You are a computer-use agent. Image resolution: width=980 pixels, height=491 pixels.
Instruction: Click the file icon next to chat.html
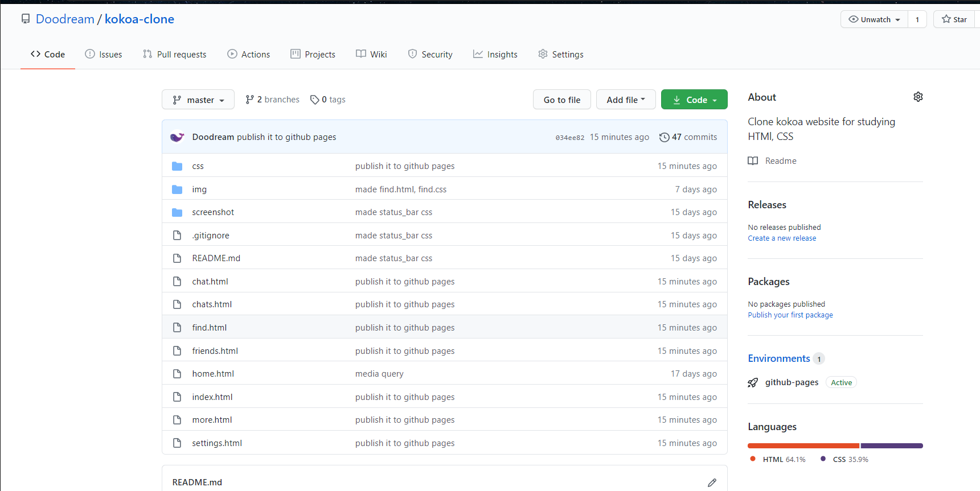tap(177, 282)
